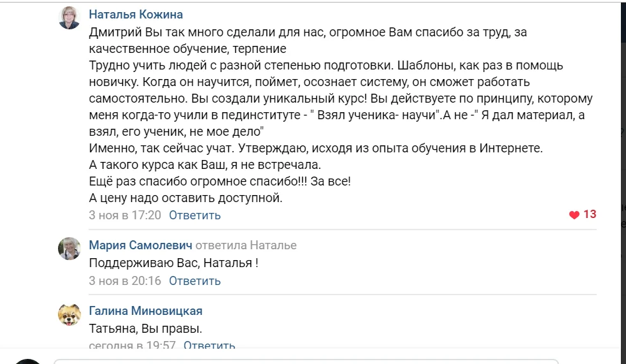Click the 'Поддерживаю Вас, Наталья !' comment text
626x364 pixels.
tap(173, 263)
